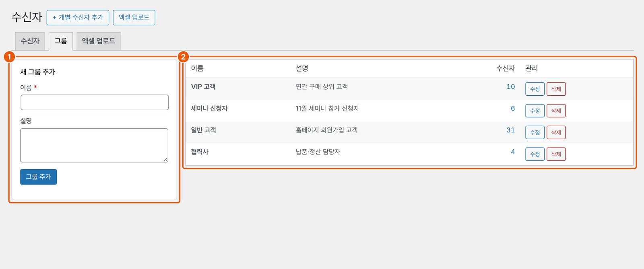The width and height of the screenshot is (644, 269).
Task: Click 삭제 for '세미나 신청자' row
Action: [556, 111]
